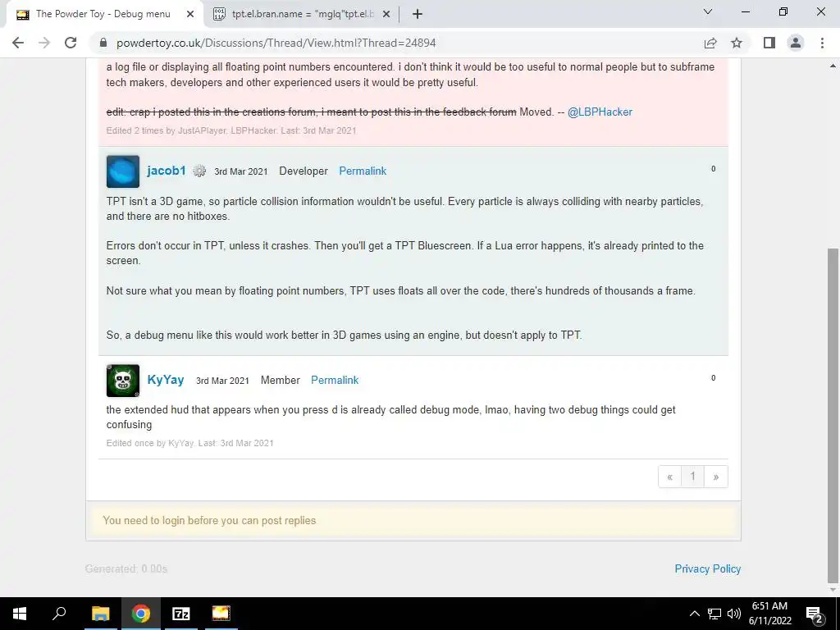Click the site lock icon in address bar
This screenshot has height=630, width=840.
coord(104,43)
